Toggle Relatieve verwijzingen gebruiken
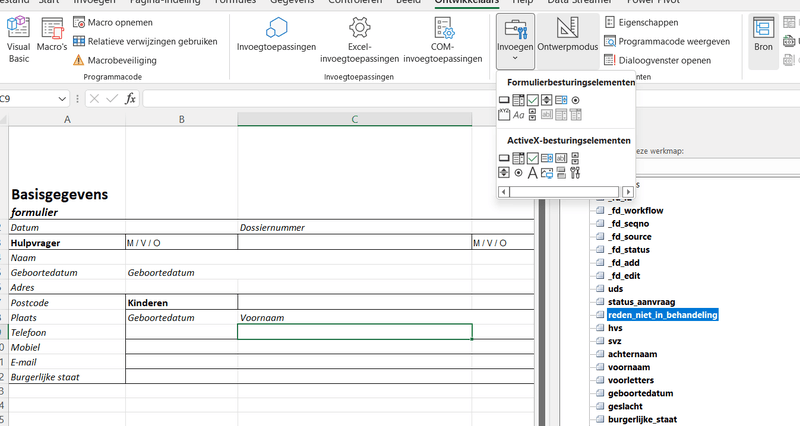This screenshot has height=426, width=800. (145, 41)
